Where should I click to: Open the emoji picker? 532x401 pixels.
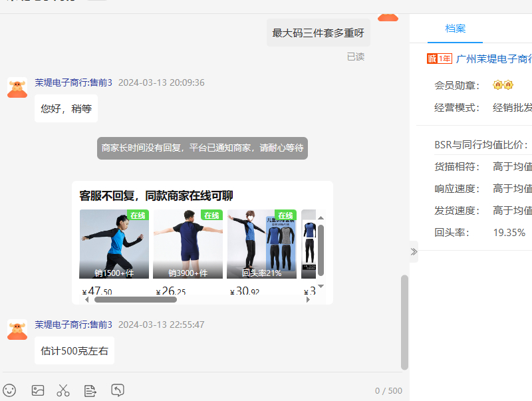pyautogui.click(x=9, y=390)
